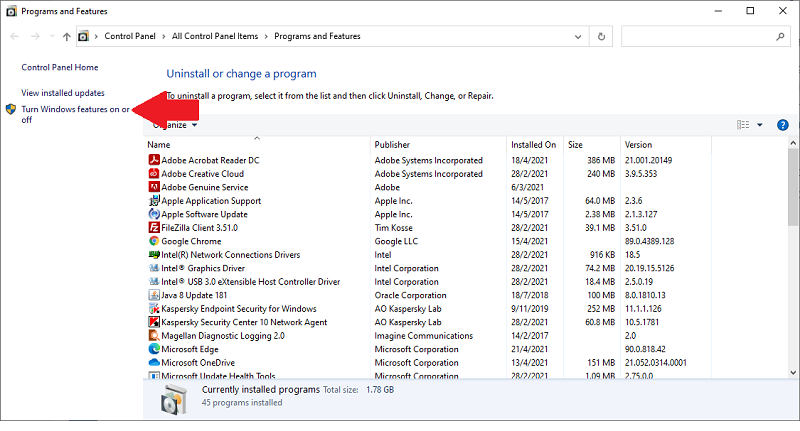
Task: Click the Adobe Acrobat Reader DC icon
Action: tap(154, 160)
